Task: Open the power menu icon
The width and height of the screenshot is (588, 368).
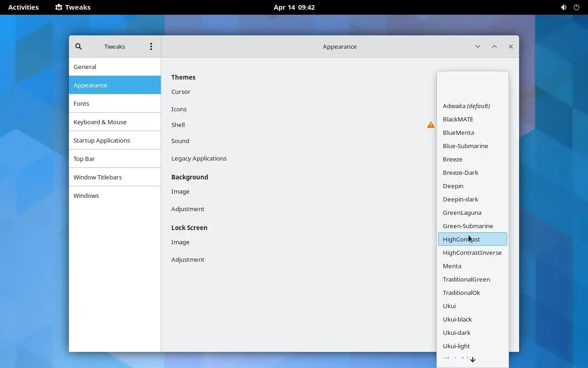Action: [x=577, y=7]
